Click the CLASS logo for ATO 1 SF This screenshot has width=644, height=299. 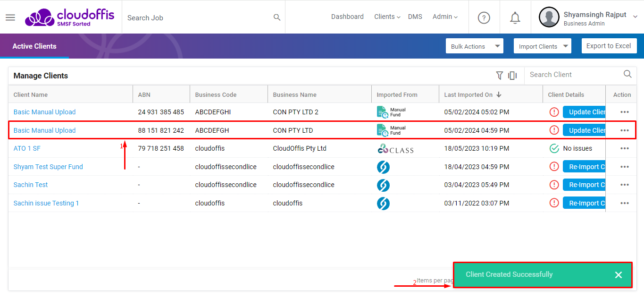[x=395, y=149]
